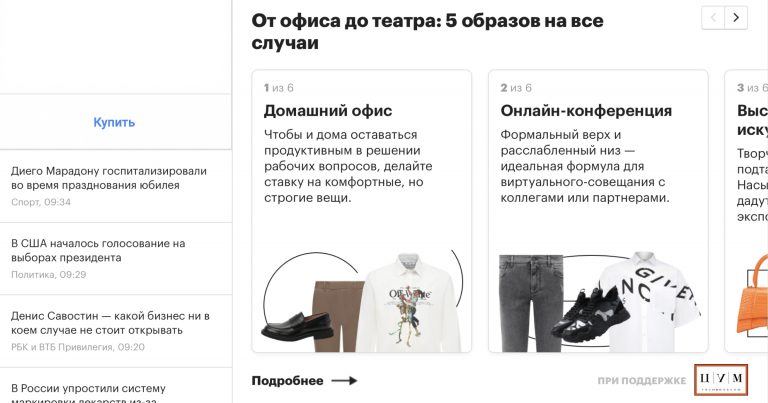The width and height of the screenshot is (768, 403).
Task: Click the arrow next to Подробнее
Action: click(x=344, y=380)
